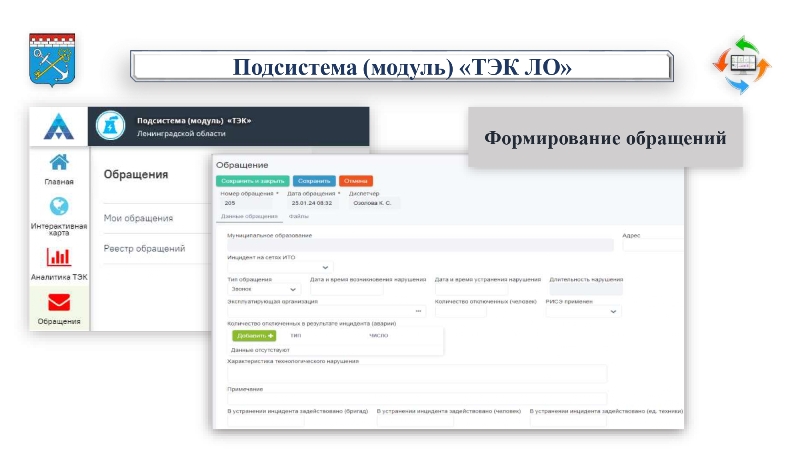Click the green Добавить button
This screenshot has height=450, width=800.
click(255, 336)
